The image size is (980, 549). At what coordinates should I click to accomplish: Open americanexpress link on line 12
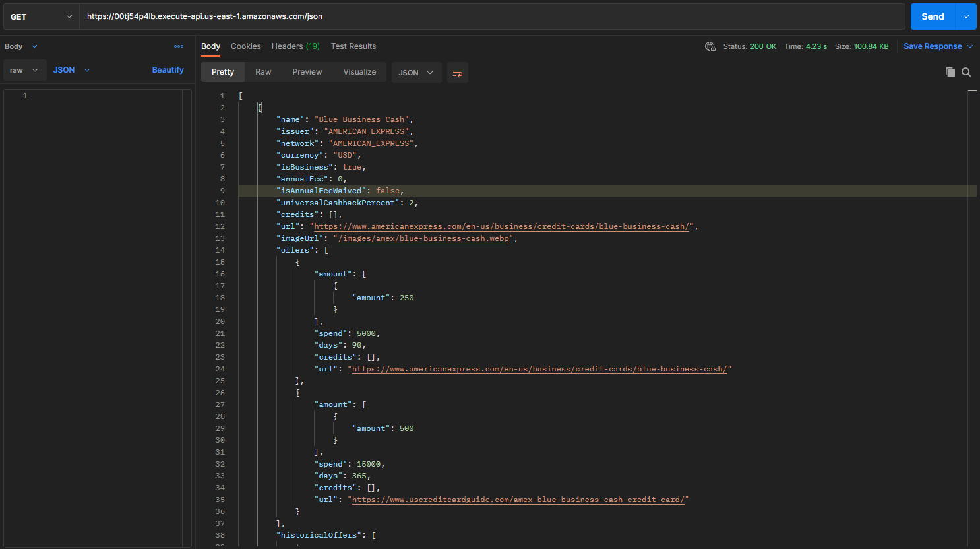tap(502, 226)
